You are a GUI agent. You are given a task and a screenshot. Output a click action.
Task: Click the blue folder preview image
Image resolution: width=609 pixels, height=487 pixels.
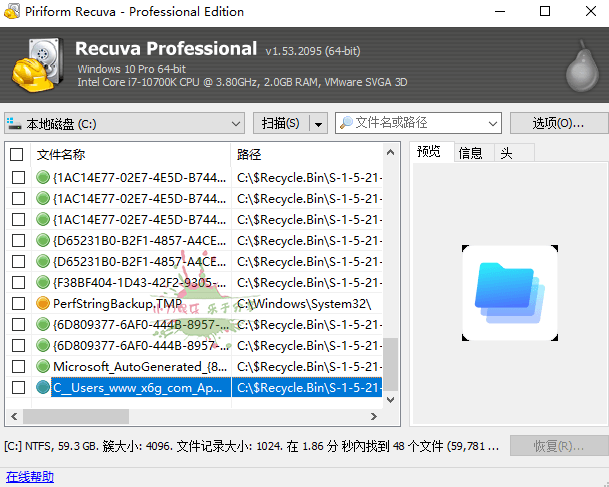[x=510, y=293]
